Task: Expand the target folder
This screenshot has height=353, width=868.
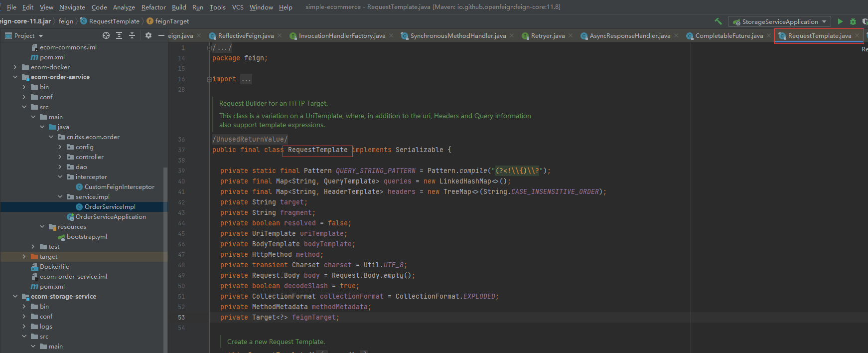Action: coord(24,256)
